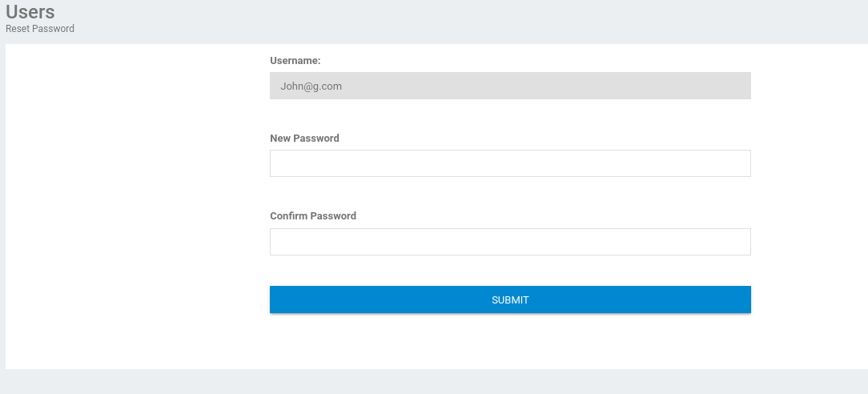Image resolution: width=868 pixels, height=394 pixels.
Task: Click the New Password input field
Action: 510,163
